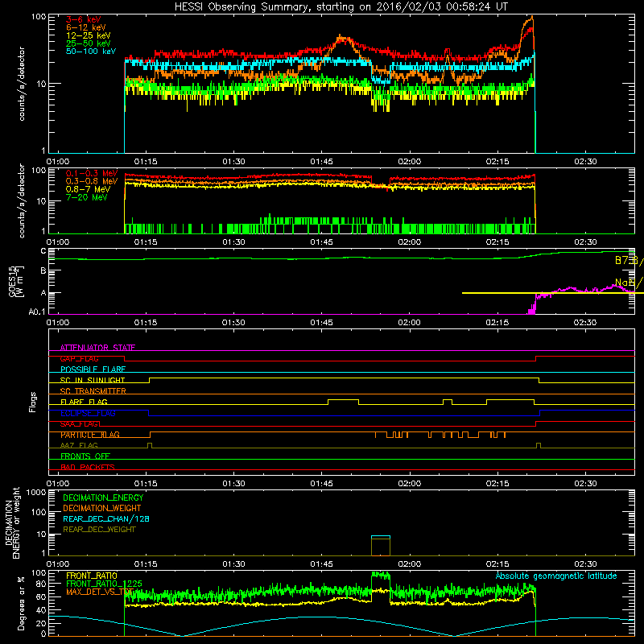Select the 25-50 keV legend label
The width and height of the screenshot is (644, 644).
click(88, 43)
